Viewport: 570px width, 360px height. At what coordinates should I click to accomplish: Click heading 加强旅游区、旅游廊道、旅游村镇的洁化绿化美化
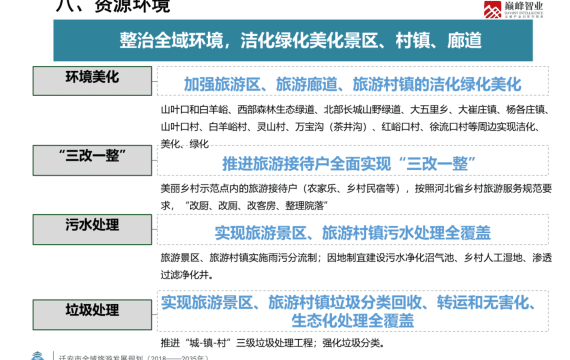[353, 84]
